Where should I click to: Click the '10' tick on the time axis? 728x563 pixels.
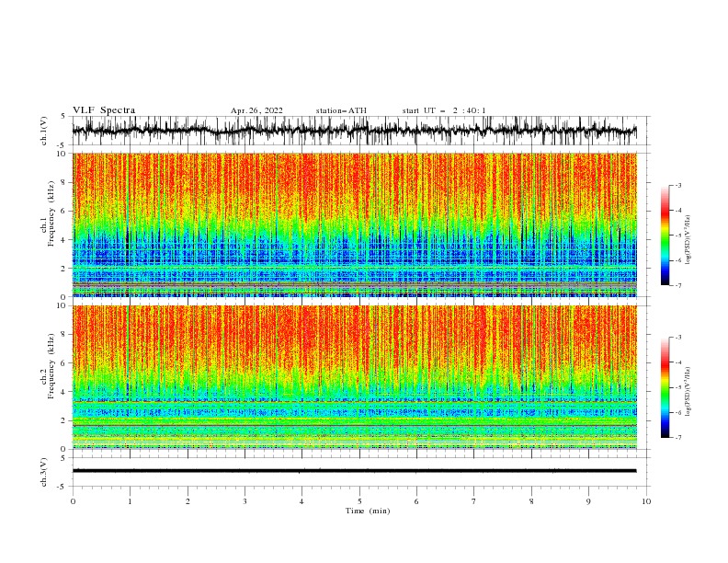click(646, 501)
